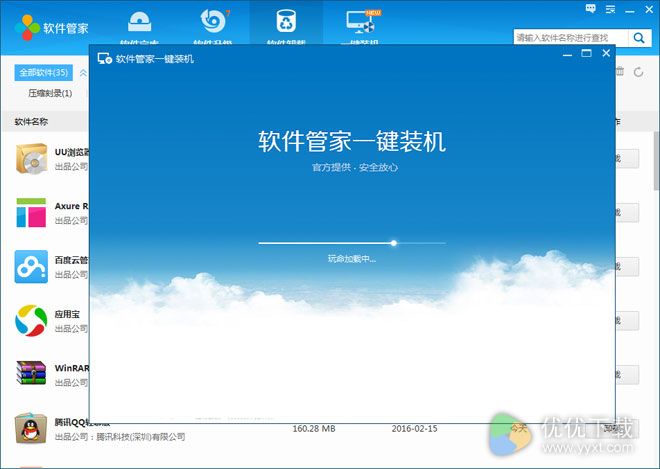Open the 一键装机 NEW monitor icon

pyautogui.click(x=361, y=22)
